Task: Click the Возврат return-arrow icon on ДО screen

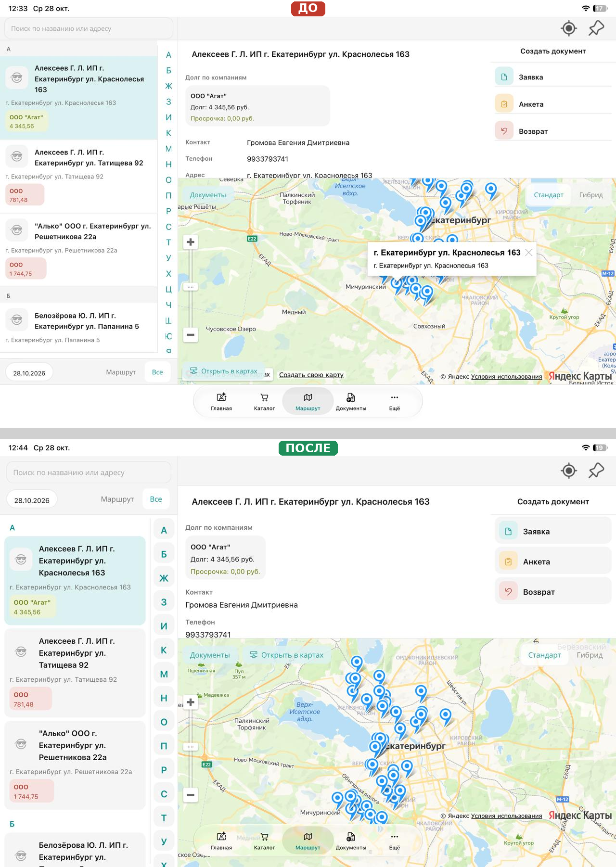Action: [504, 131]
